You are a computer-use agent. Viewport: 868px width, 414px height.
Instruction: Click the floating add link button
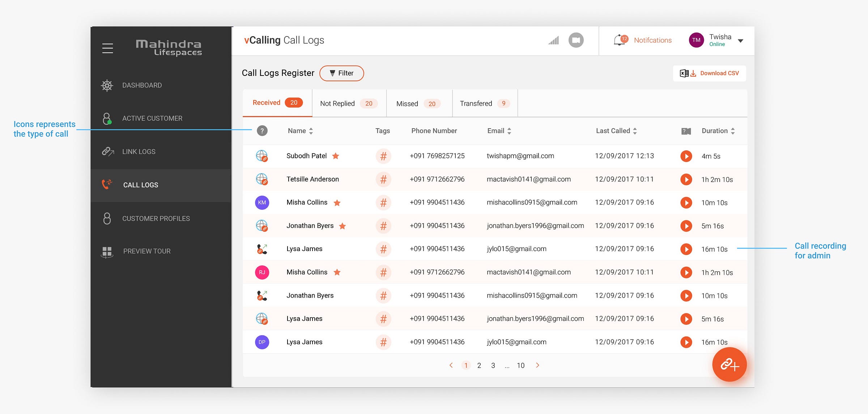(x=729, y=365)
